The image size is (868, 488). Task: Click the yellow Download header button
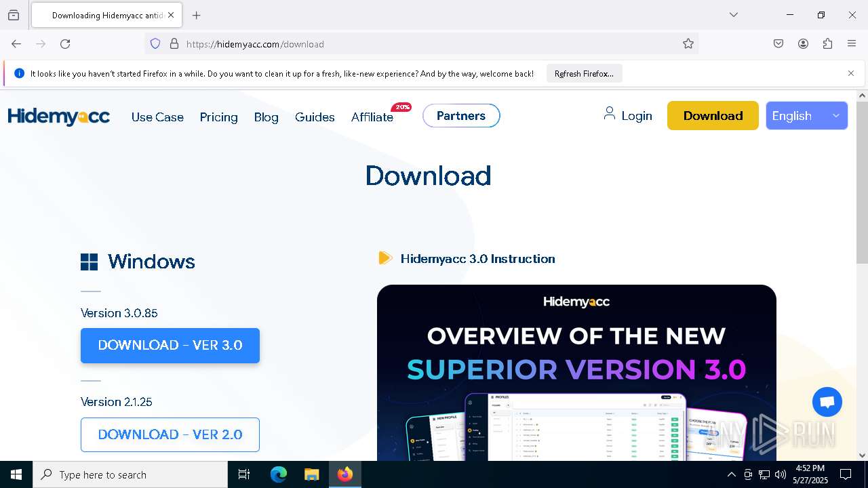click(x=713, y=116)
